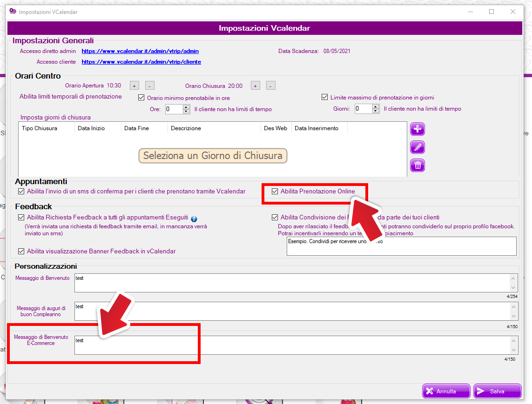Click the Annulla button
Screen dimensions: 532x404
coord(446,391)
